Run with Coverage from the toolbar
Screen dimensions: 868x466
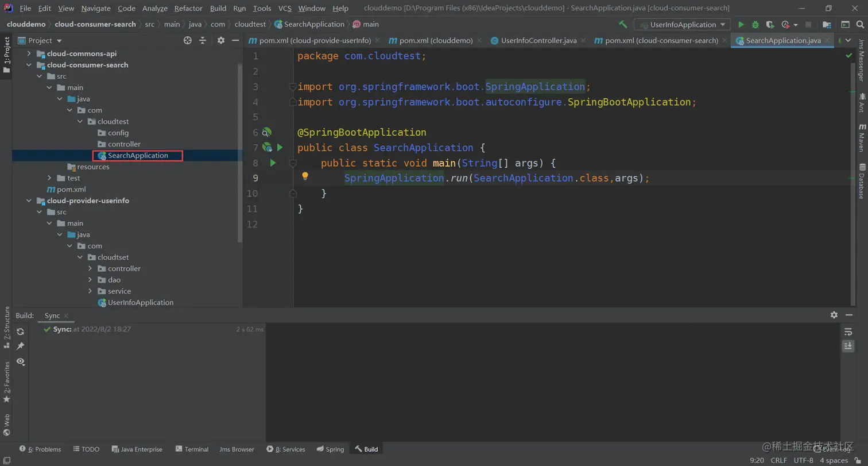pyautogui.click(x=770, y=25)
